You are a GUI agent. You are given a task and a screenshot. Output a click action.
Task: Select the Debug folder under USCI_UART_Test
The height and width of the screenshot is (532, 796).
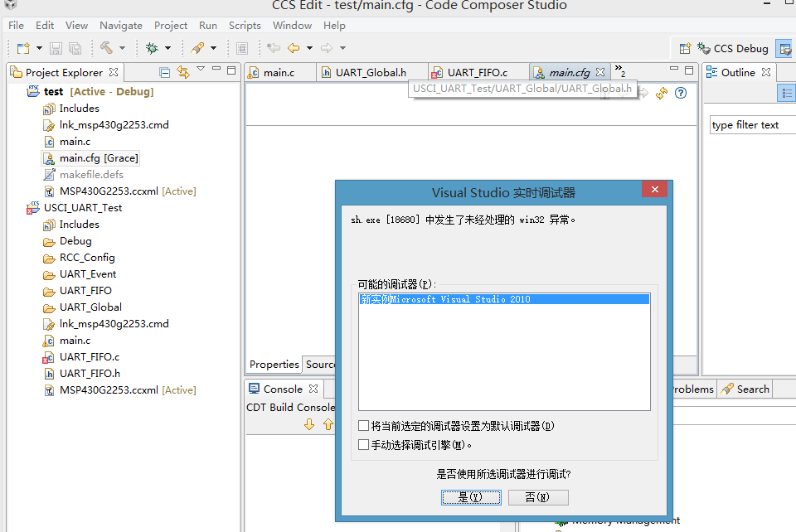[67, 241]
